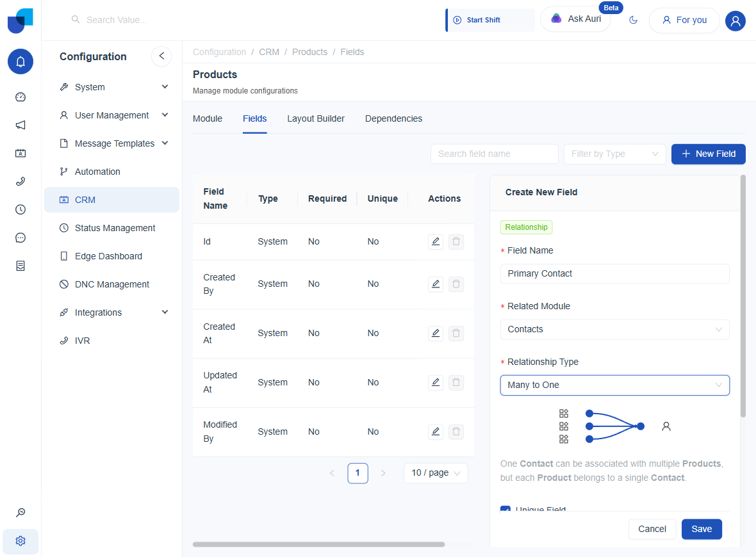Image resolution: width=756 pixels, height=557 pixels.
Task: Edit the Created By field row
Action: click(436, 284)
